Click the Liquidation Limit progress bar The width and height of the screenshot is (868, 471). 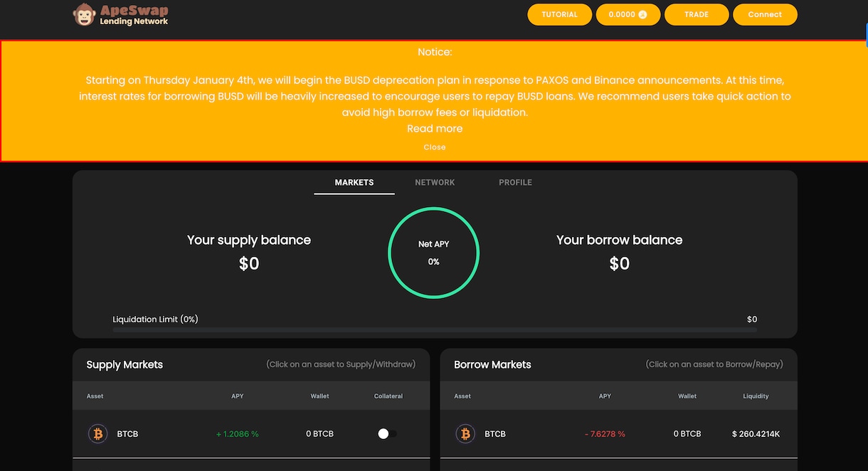coord(435,329)
